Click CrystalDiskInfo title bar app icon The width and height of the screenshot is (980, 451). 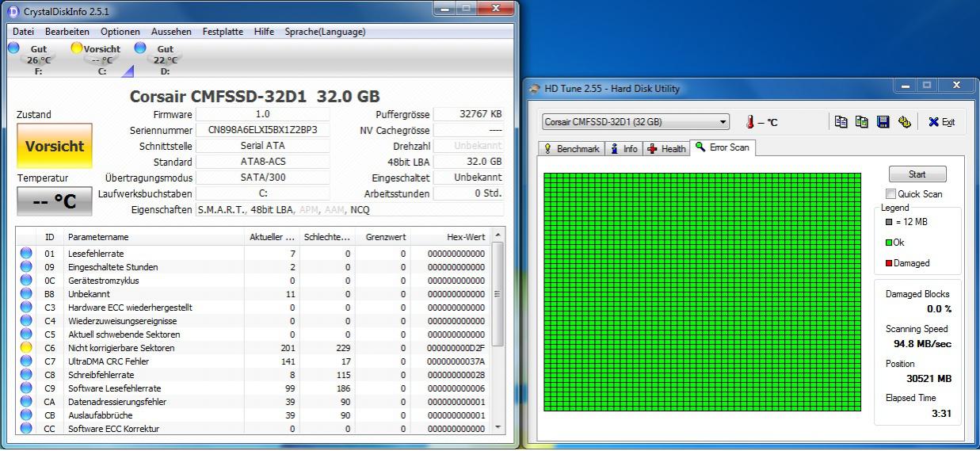click(13, 11)
